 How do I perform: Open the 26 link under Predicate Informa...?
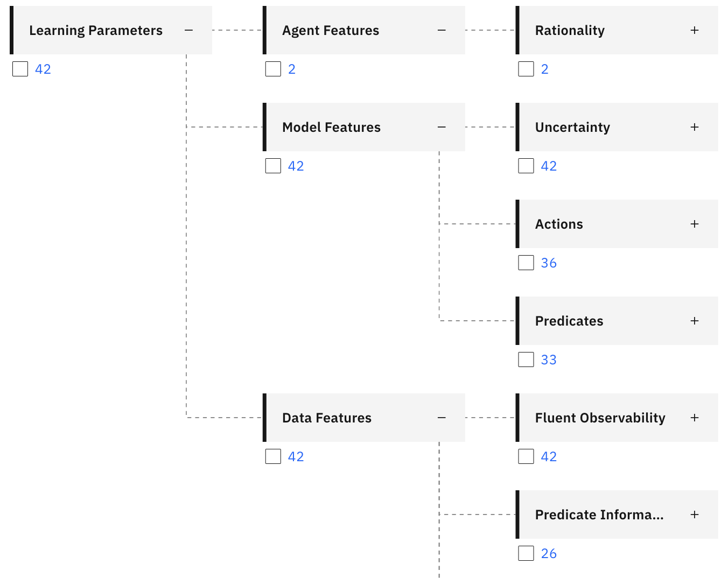(x=549, y=553)
